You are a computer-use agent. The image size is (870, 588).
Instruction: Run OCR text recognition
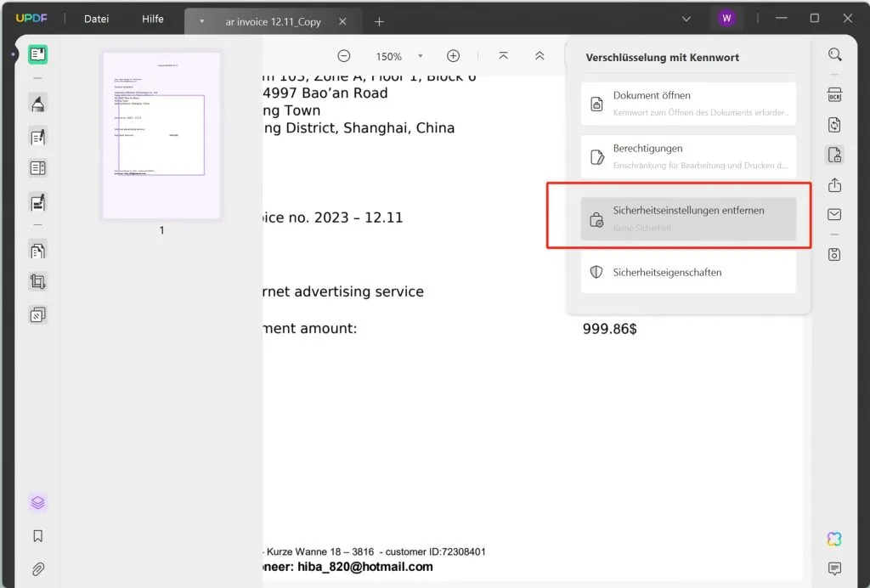point(834,95)
